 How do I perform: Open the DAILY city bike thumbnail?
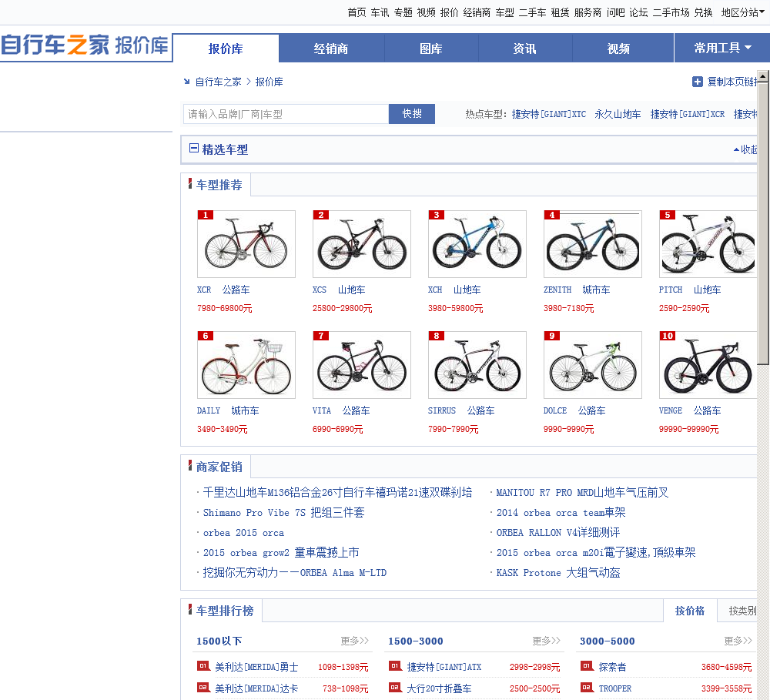coord(246,365)
